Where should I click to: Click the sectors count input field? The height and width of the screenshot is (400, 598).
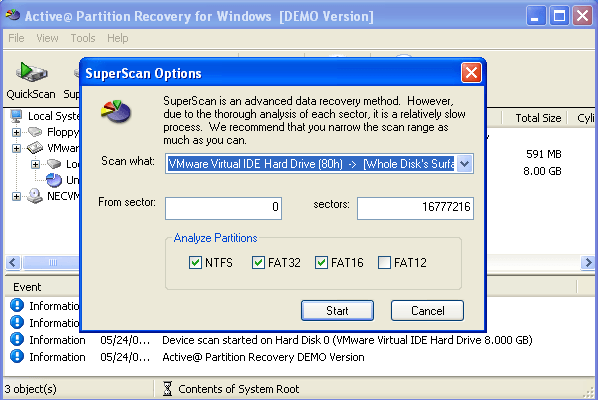pos(415,208)
